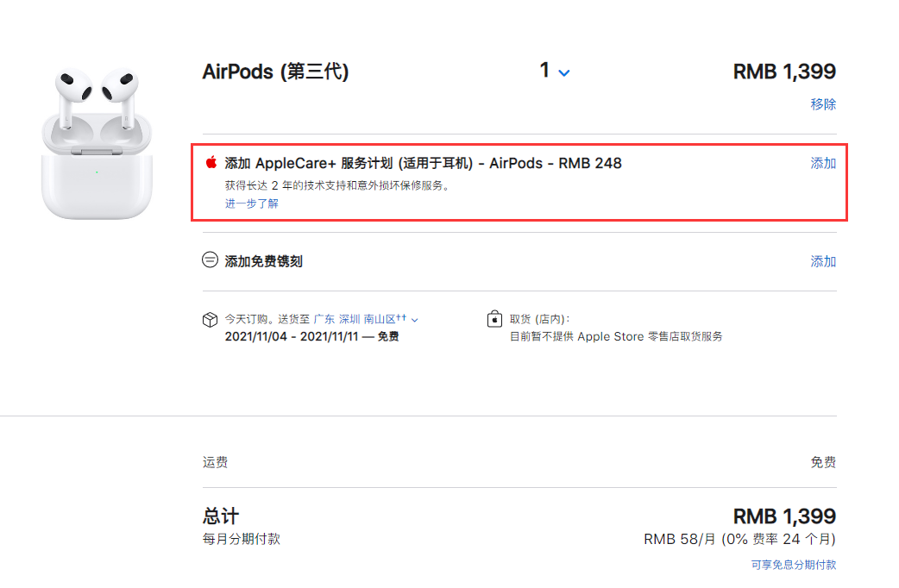
Task: Click the engraving icon next to 添加免费镌刻
Action: pyautogui.click(x=208, y=260)
